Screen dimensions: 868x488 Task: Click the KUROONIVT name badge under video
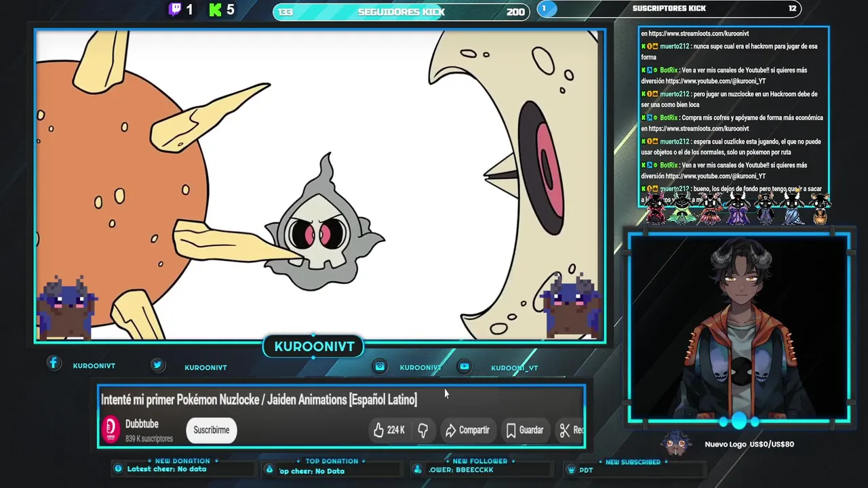314,346
